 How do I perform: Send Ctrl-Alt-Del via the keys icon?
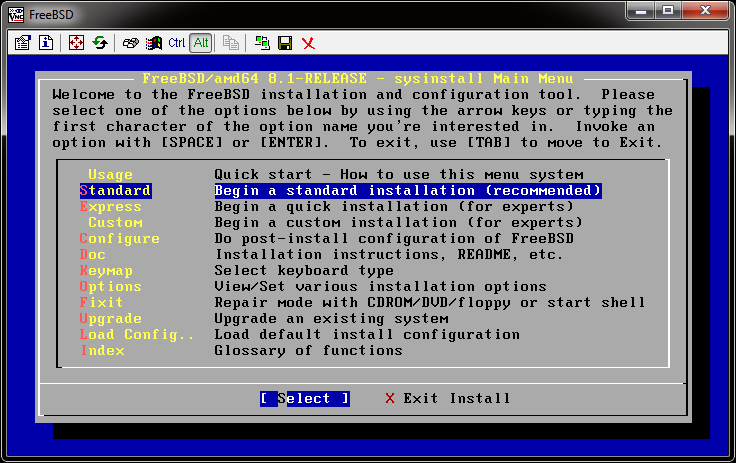[130, 43]
